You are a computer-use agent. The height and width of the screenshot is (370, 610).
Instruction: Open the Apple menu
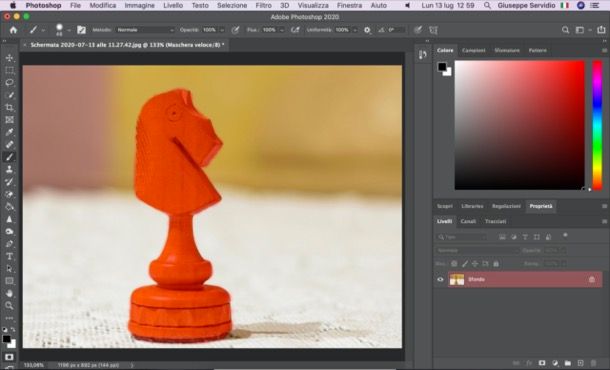(x=13, y=5)
